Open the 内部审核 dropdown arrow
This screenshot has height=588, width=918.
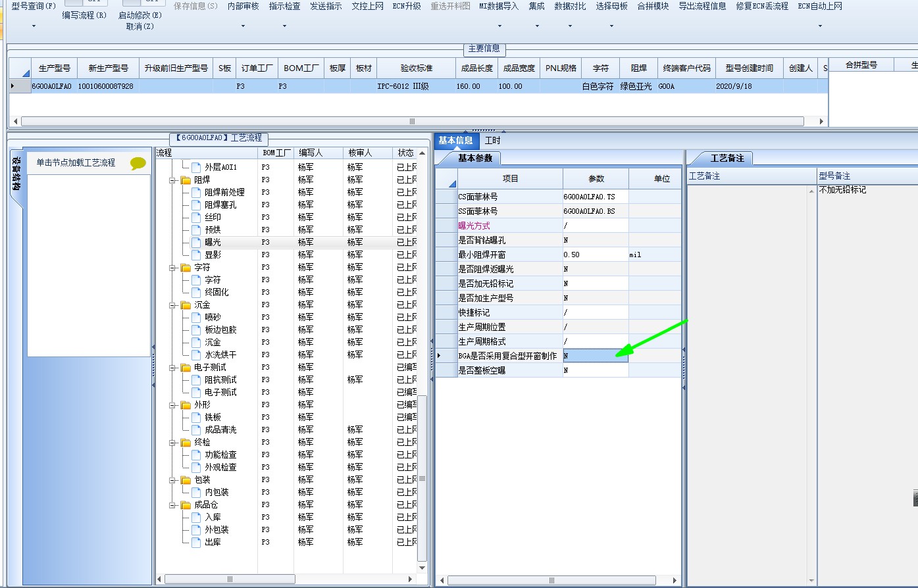[x=243, y=26]
